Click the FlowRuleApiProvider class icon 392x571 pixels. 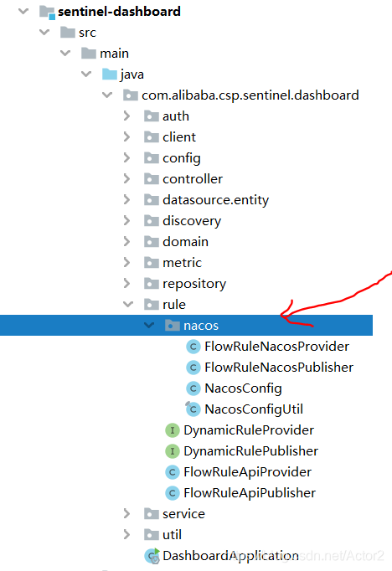click(x=173, y=472)
